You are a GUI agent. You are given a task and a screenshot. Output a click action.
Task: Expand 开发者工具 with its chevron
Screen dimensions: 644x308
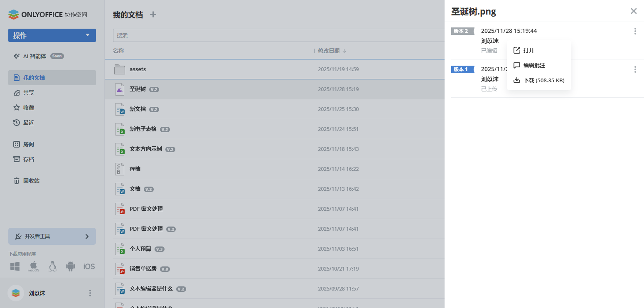point(86,236)
